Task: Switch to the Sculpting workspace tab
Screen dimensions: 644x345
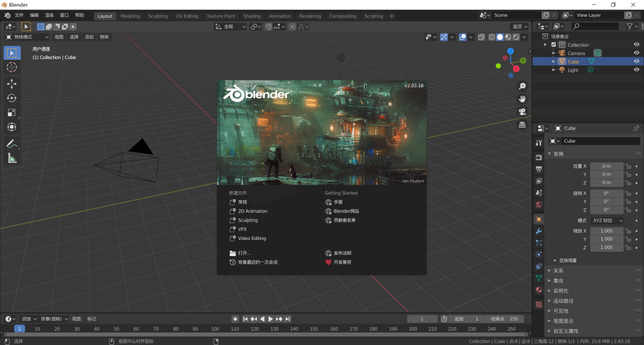Action: [x=157, y=16]
